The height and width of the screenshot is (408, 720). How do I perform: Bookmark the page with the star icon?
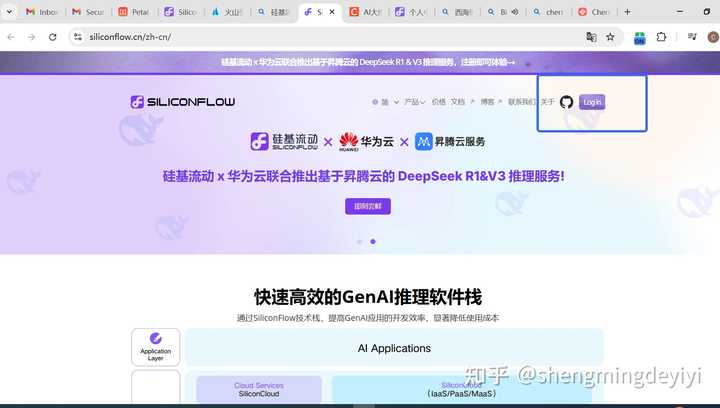point(610,37)
